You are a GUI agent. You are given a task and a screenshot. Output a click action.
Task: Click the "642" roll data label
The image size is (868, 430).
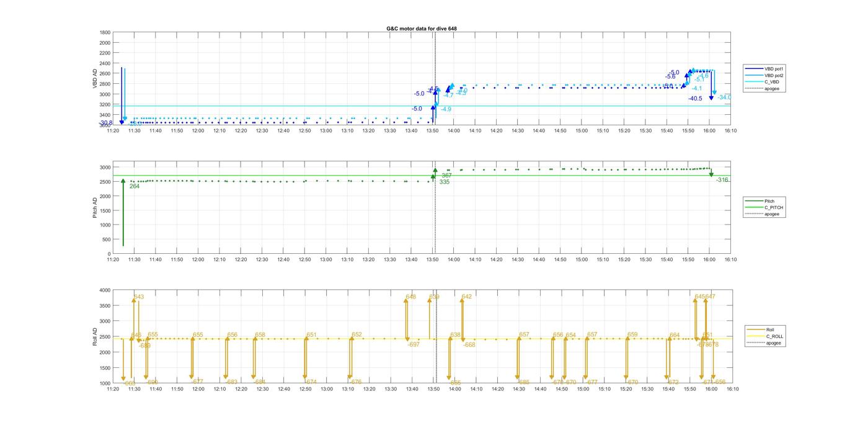[x=466, y=297]
